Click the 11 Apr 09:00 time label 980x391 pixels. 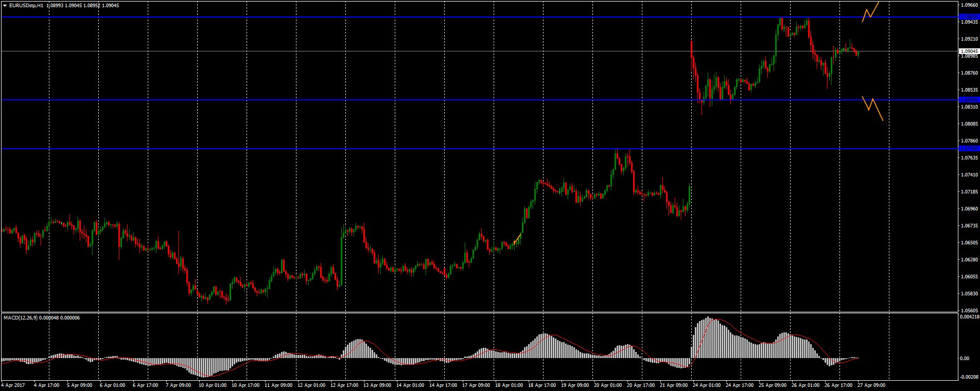click(x=278, y=385)
